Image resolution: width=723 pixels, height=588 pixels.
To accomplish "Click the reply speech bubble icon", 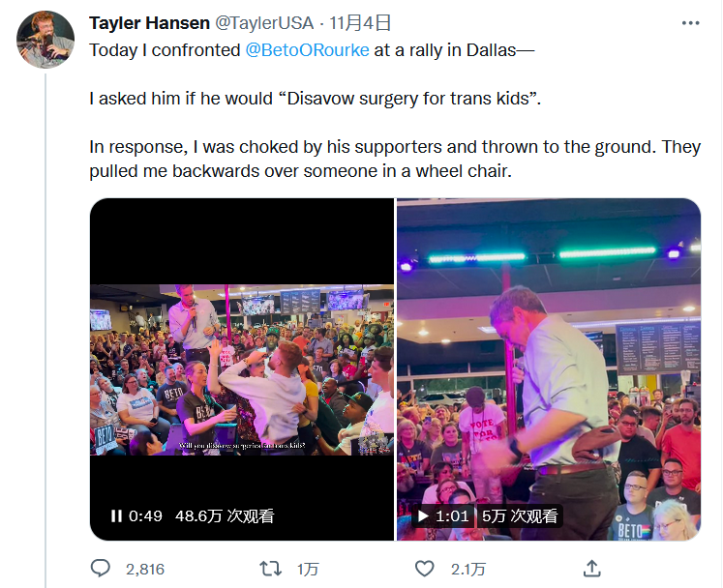I will click(101, 569).
